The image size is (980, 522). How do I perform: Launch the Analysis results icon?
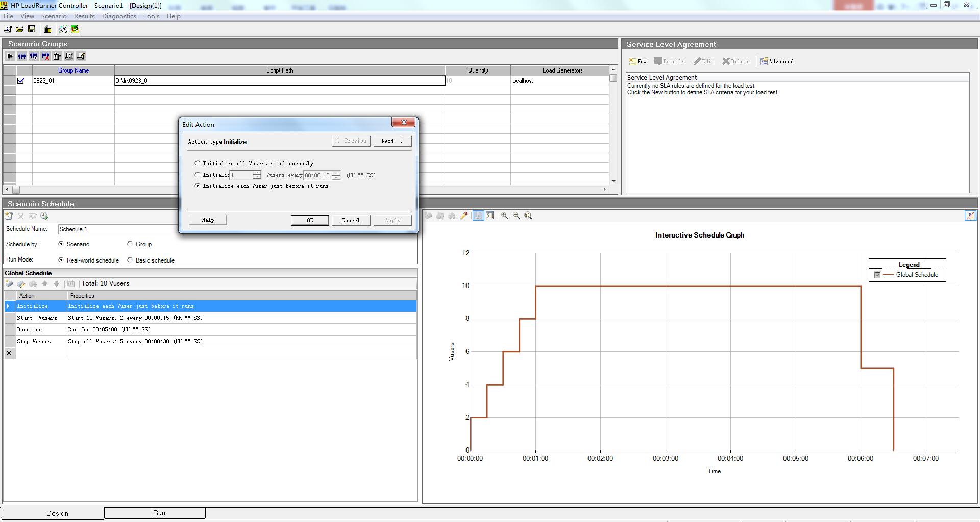pos(75,29)
